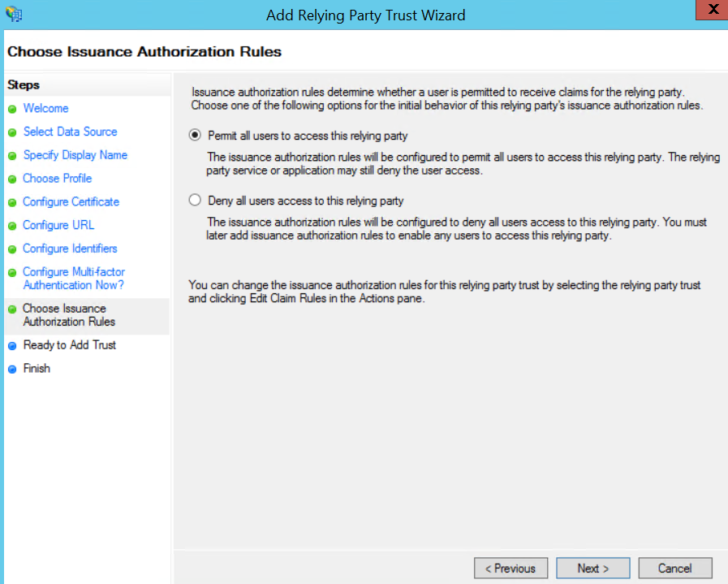
Task: Click green bullet beside Choose Profile
Action: click(x=12, y=179)
